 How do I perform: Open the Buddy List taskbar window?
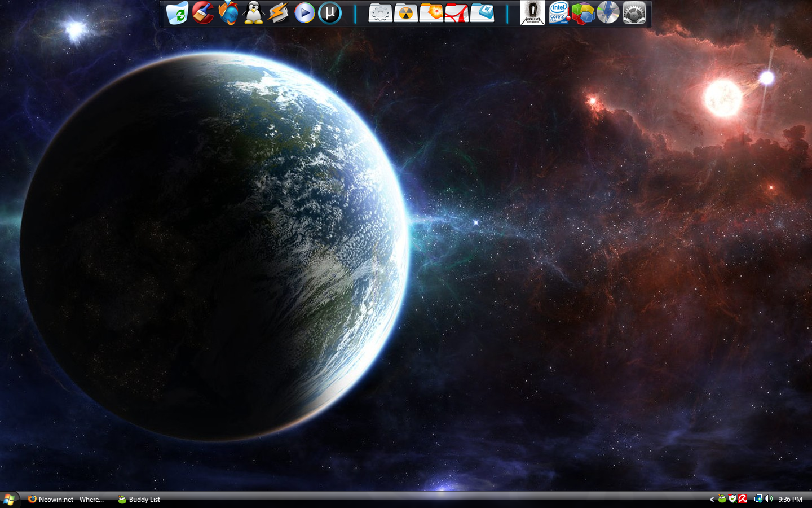(139, 500)
